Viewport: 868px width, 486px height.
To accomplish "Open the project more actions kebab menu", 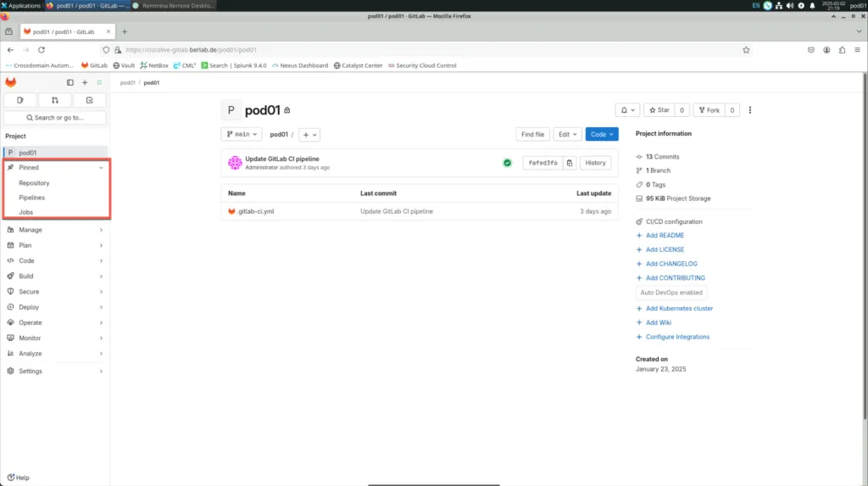I will point(750,110).
